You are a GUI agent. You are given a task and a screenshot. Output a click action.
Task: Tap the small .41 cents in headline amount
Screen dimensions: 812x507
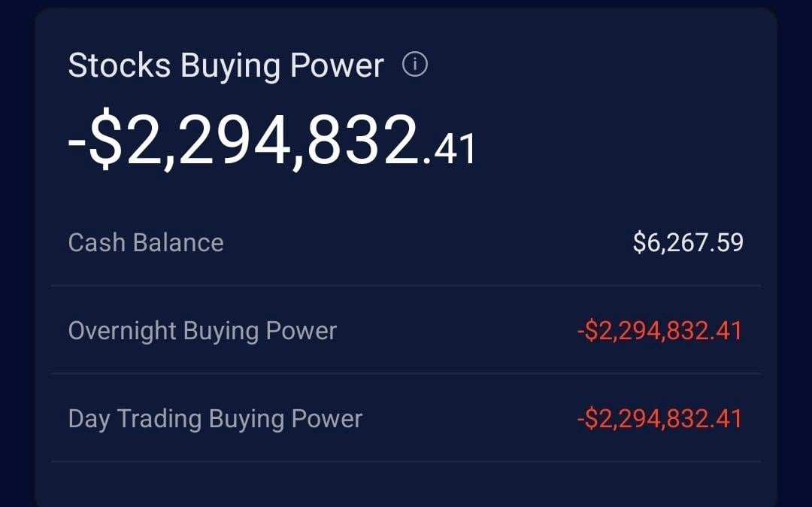coord(450,147)
